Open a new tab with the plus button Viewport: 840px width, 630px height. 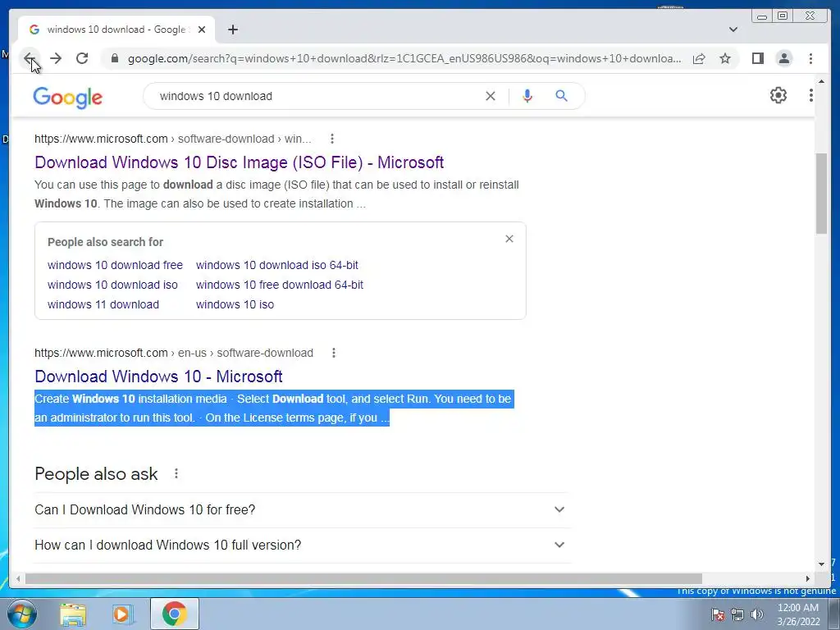pos(232,30)
